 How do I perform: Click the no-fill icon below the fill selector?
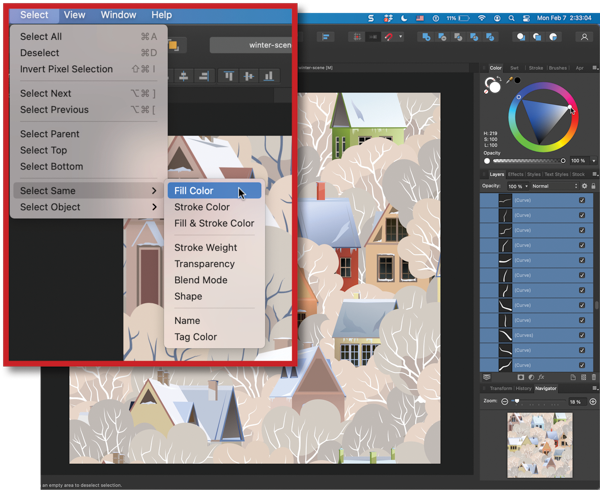(x=486, y=92)
